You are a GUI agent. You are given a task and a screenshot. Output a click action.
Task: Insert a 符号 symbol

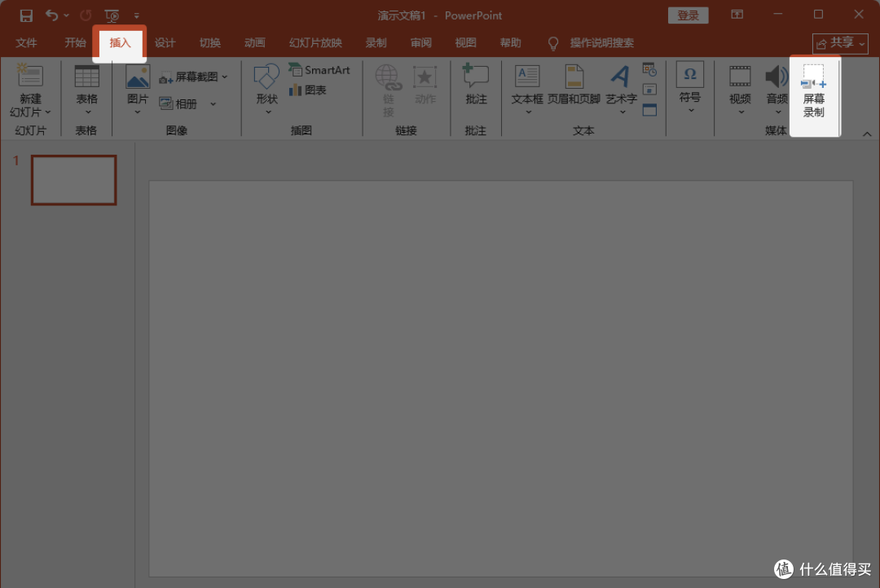pos(690,87)
